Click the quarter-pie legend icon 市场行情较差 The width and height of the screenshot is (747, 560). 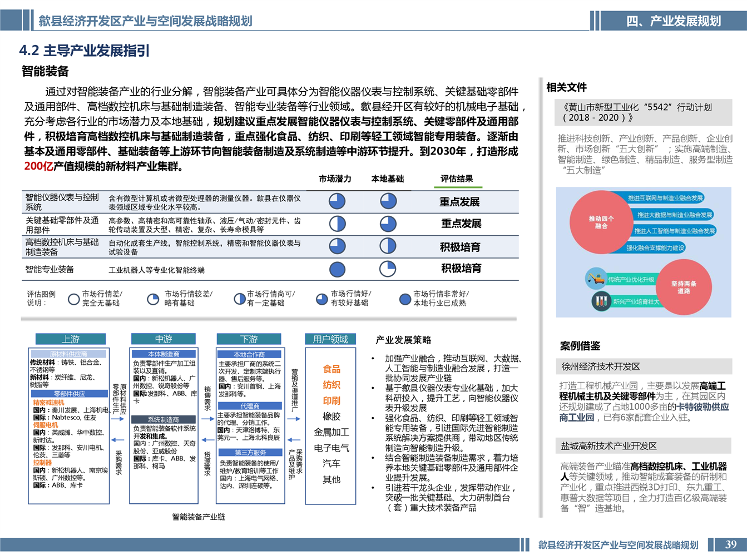[x=153, y=299]
